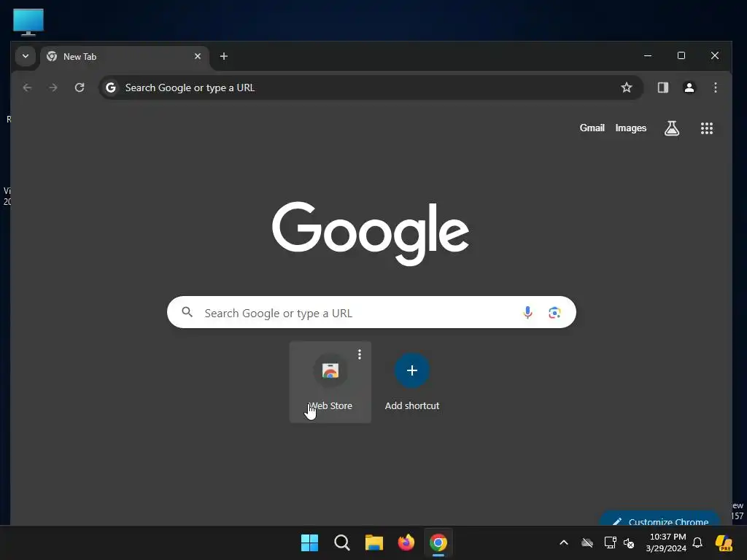The image size is (747, 560).
Task: Click the Google logo
Action: [371, 233]
